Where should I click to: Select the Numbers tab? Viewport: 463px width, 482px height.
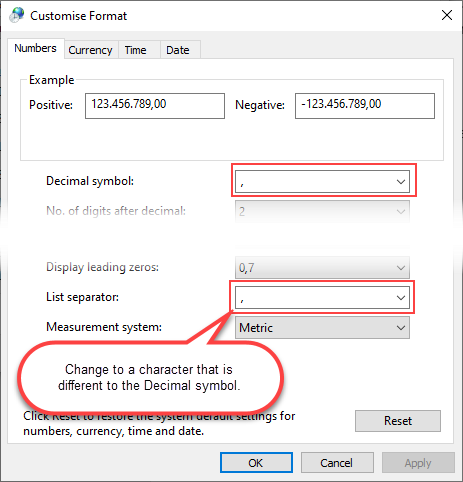pos(36,49)
